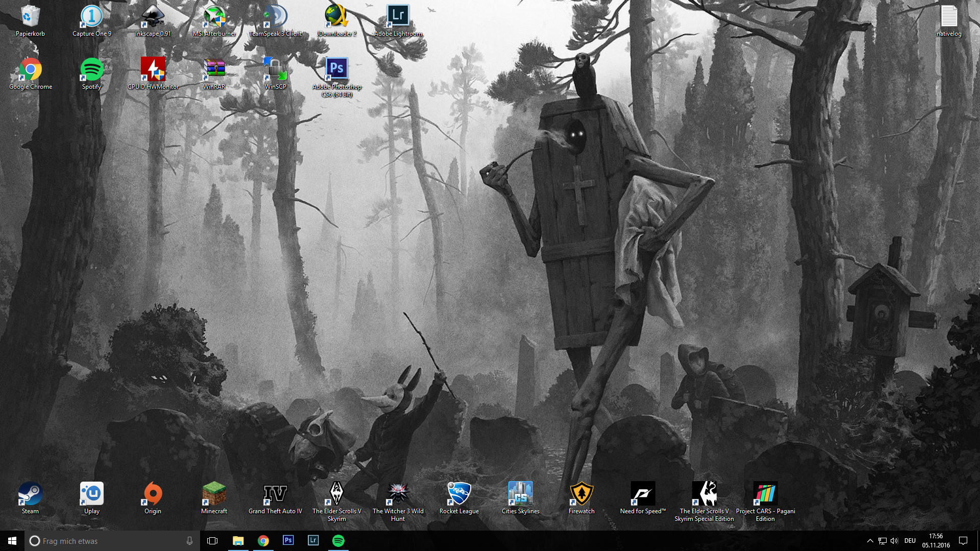
Task: Switch to Lightroom in the taskbar
Action: point(313,540)
